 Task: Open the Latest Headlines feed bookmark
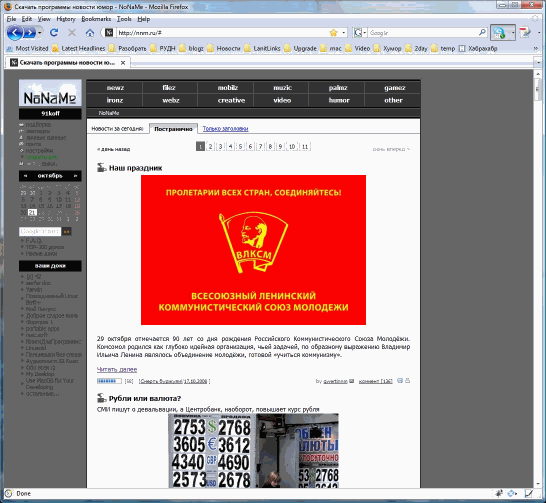[79, 48]
